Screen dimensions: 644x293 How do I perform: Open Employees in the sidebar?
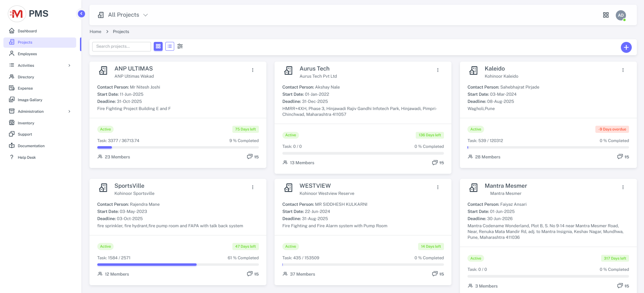click(x=27, y=54)
